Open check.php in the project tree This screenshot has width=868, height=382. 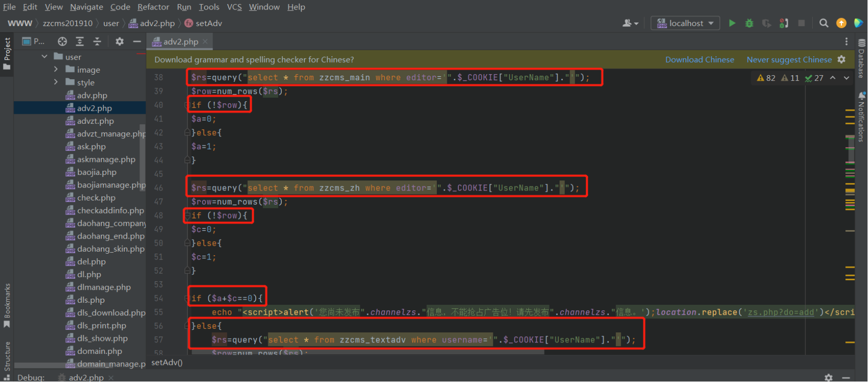[96, 198]
